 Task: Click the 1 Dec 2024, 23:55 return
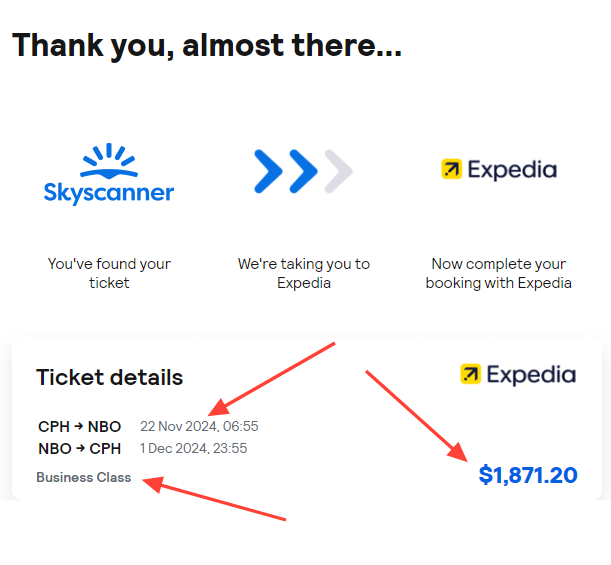tap(194, 448)
